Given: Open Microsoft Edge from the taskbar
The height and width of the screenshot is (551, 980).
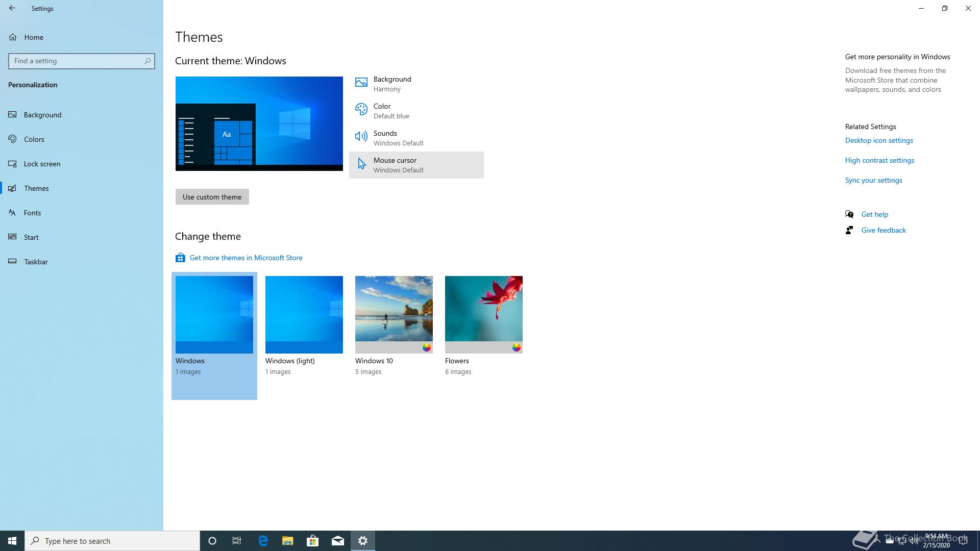Looking at the screenshot, I should (x=263, y=541).
